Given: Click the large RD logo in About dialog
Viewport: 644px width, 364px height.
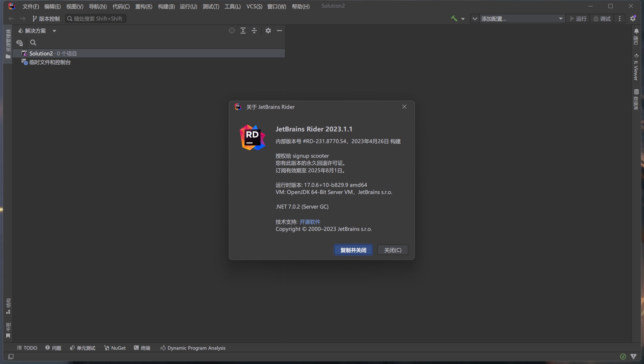Looking at the screenshot, I should click(252, 137).
